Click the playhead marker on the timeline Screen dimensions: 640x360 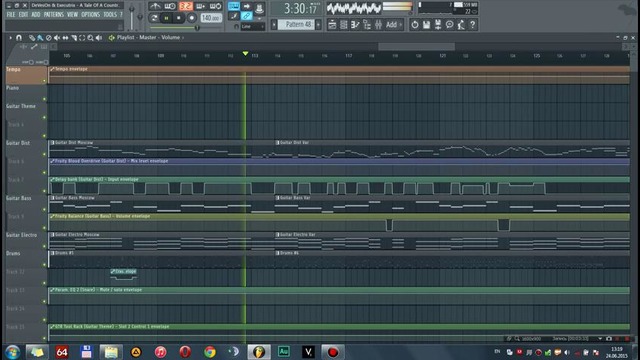pos(245,53)
